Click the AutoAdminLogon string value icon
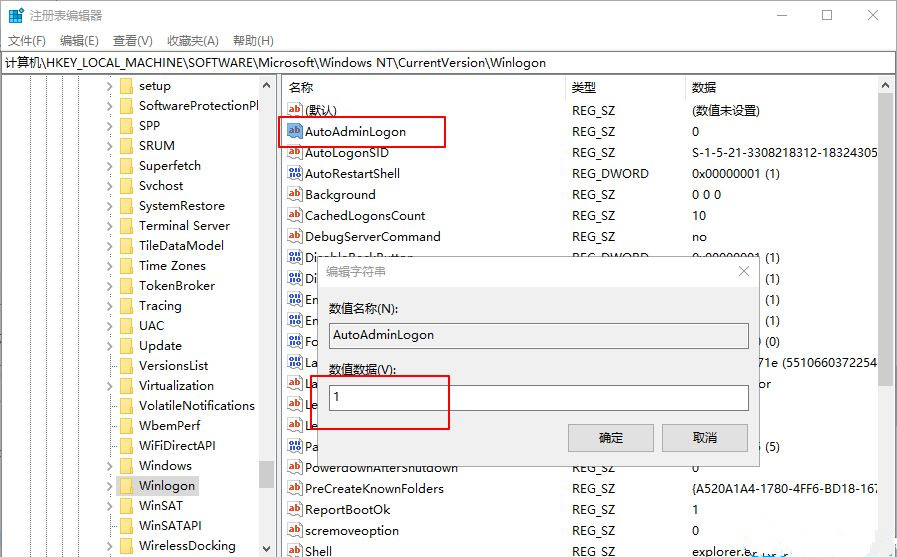Screen dimensions: 897x557 coord(294,131)
